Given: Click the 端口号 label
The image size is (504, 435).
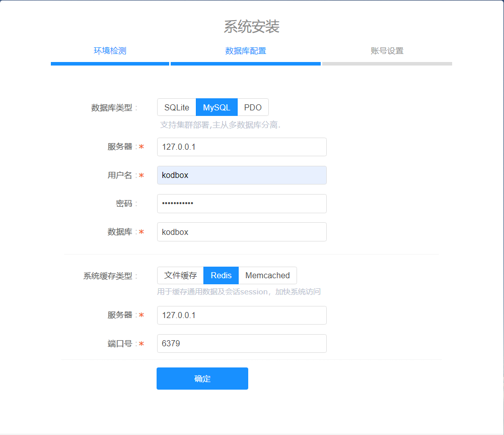Looking at the screenshot, I should tap(120, 344).
